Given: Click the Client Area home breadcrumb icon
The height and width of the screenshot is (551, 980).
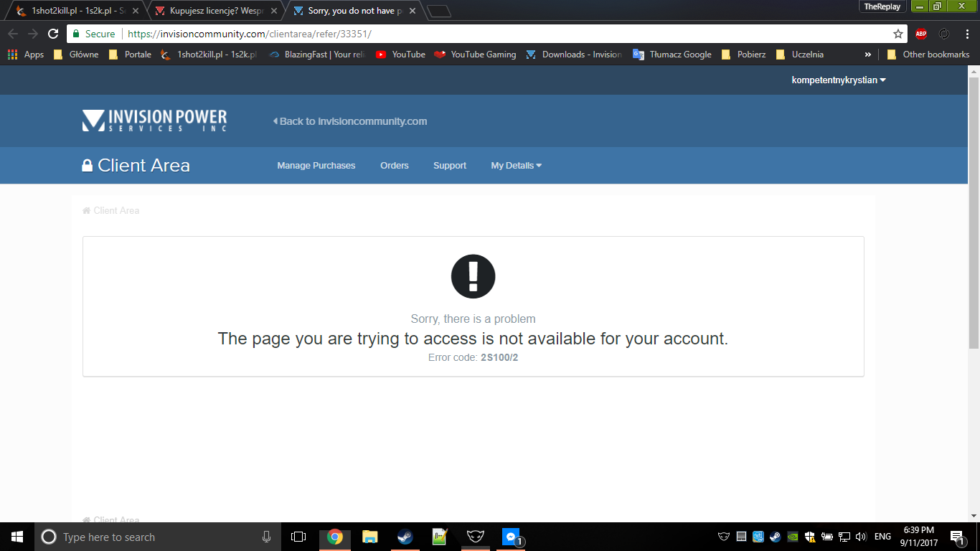Looking at the screenshot, I should point(87,211).
